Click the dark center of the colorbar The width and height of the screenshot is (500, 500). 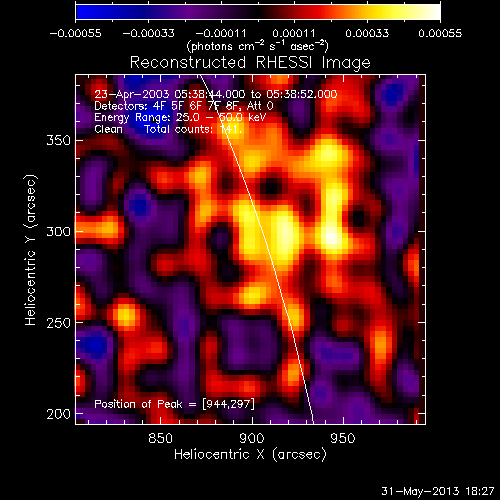tap(257, 12)
